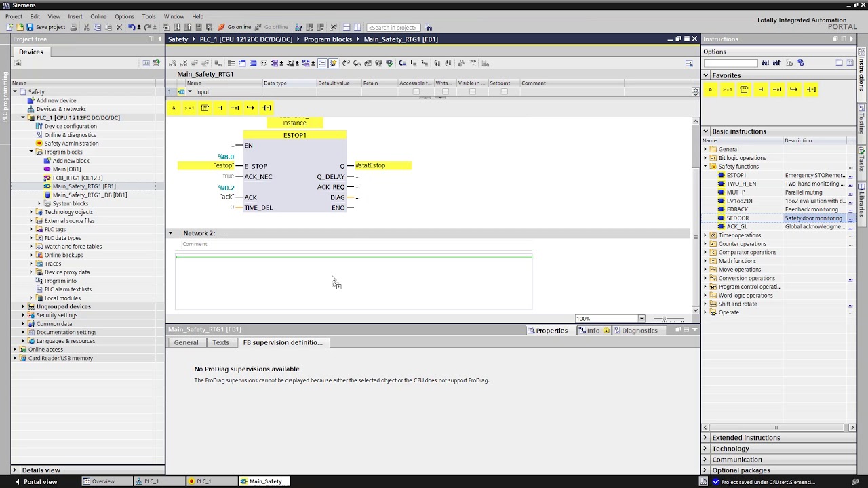Click the empty box icon in Instructions Favorites
The height and width of the screenshot is (488, 868).
pos(744,89)
